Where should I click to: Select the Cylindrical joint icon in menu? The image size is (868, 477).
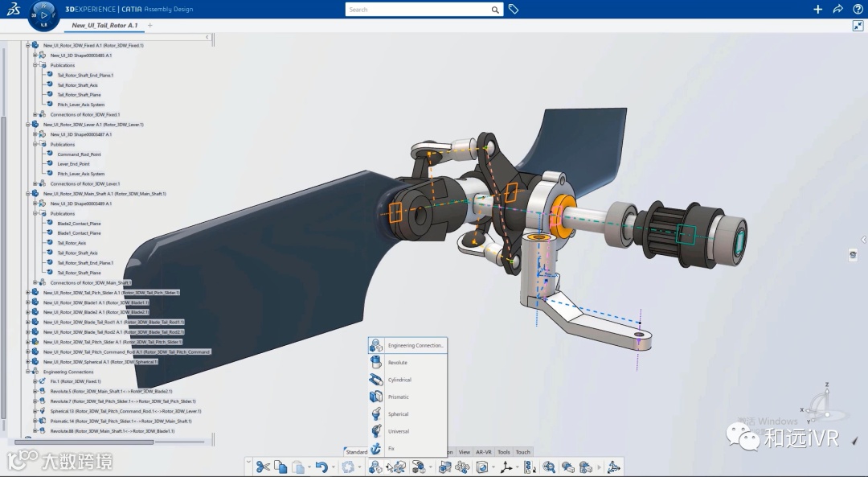376,380
